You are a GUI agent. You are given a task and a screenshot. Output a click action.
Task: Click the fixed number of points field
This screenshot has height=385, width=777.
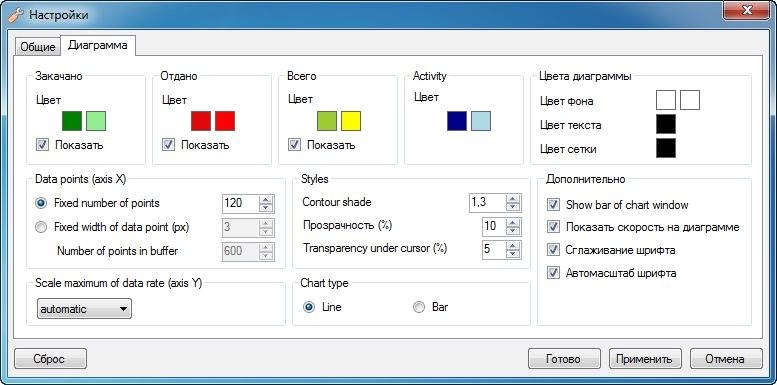240,203
